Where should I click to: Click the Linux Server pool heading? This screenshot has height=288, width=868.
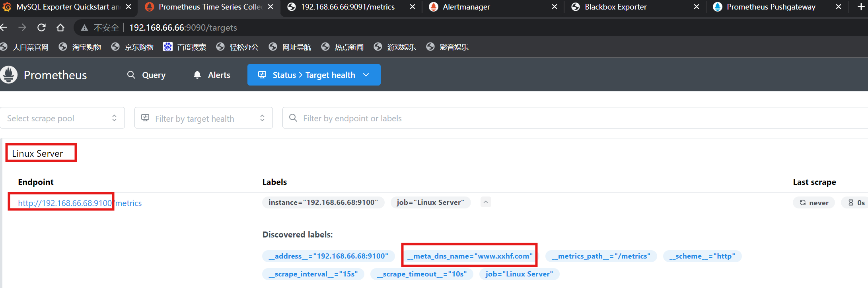(x=37, y=153)
